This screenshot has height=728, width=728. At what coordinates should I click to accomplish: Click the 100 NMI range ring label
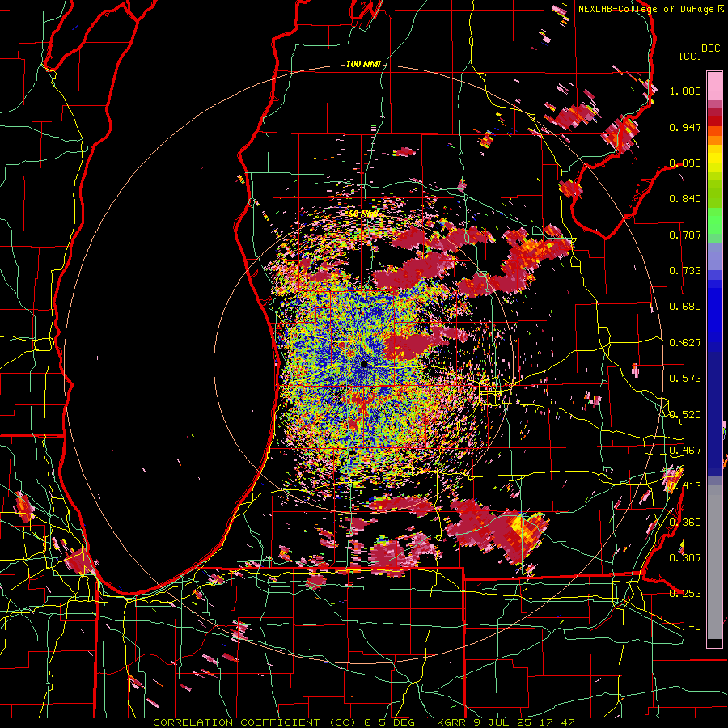pyautogui.click(x=363, y=64)
